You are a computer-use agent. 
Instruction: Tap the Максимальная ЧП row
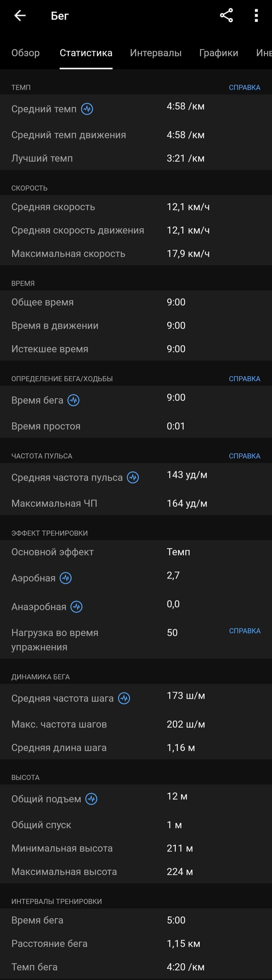(x=136, y=503)
